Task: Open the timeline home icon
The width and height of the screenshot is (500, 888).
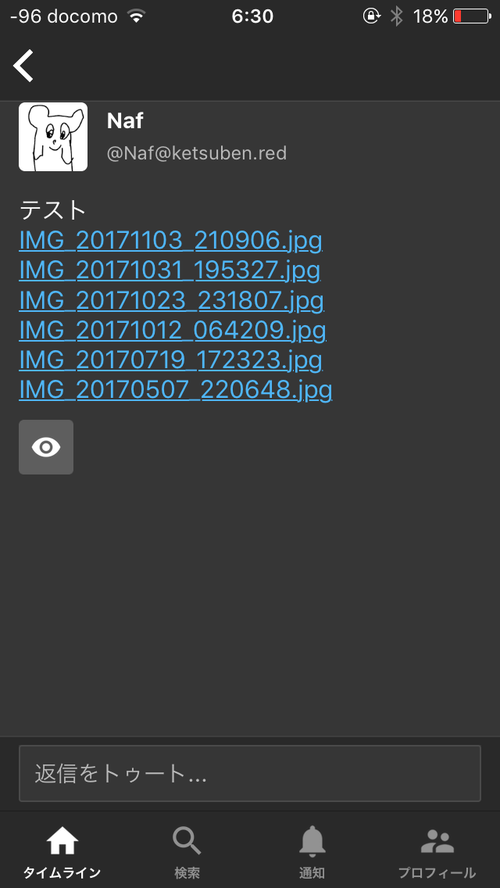Action: tap(62, 842)
